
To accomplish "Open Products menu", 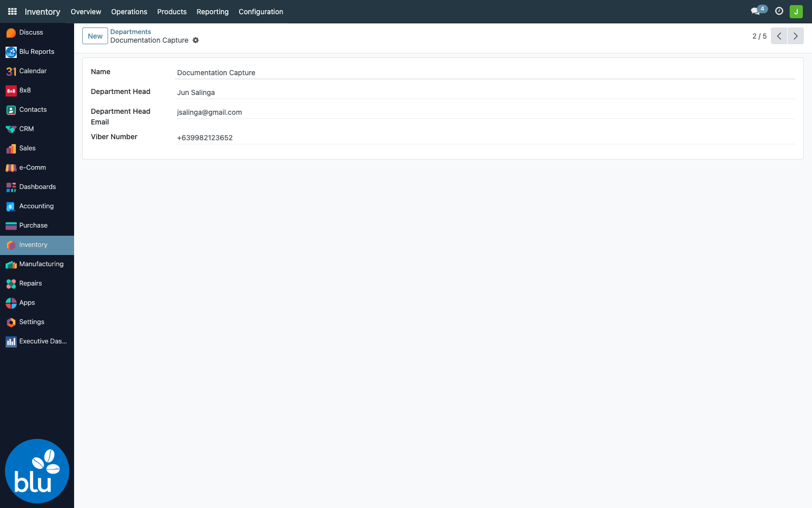I will (x=172, y=12).
